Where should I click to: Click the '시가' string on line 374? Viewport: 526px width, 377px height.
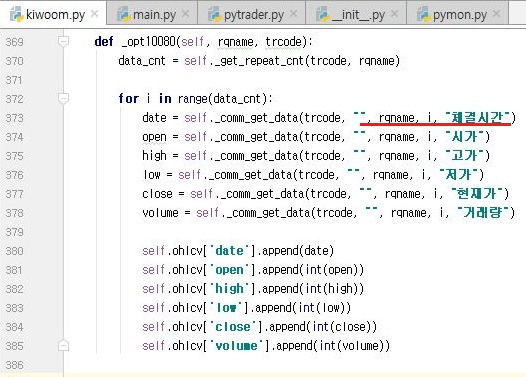pos(465,137)
